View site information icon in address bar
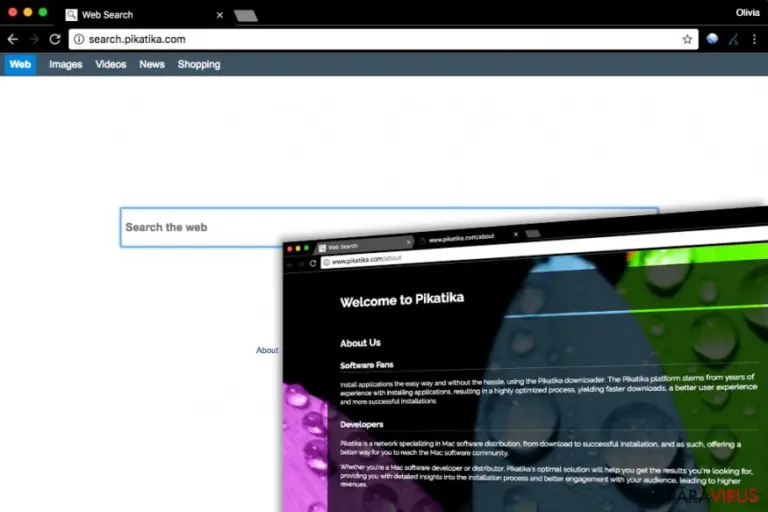 (79, 39)
